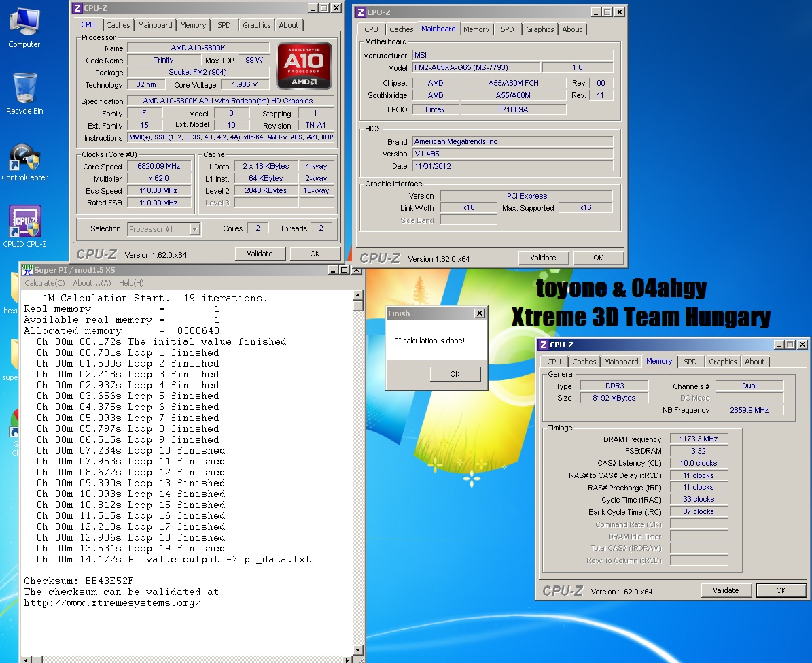Viewport: 812px width, 663px height.
Task: Click the xtremesystems.org URL text in Super PI
Action: tap(113, 603)
